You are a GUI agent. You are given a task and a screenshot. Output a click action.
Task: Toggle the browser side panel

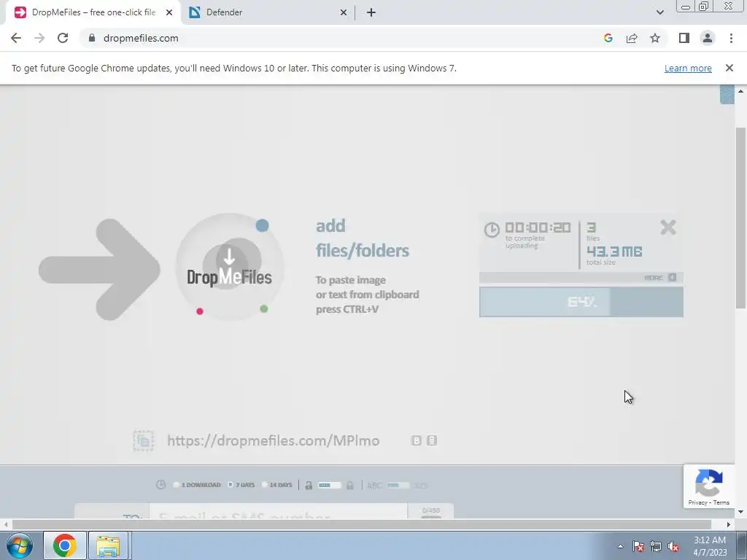(684, 38)
